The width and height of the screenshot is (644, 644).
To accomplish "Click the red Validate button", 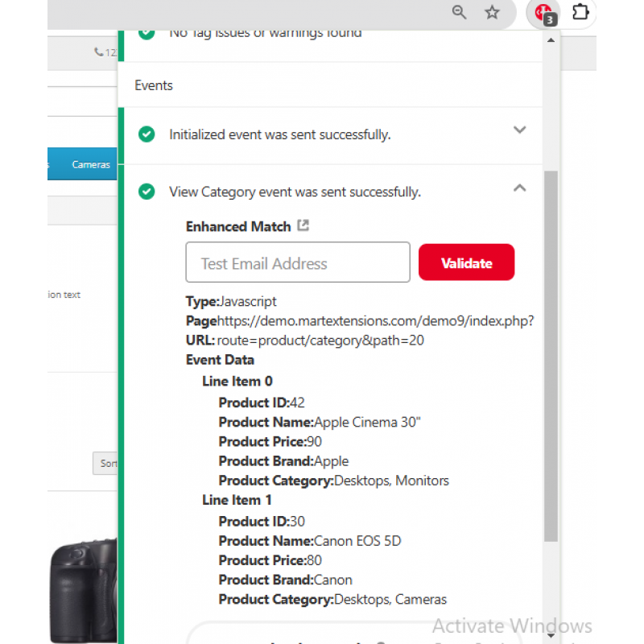I will coord(466,262).
